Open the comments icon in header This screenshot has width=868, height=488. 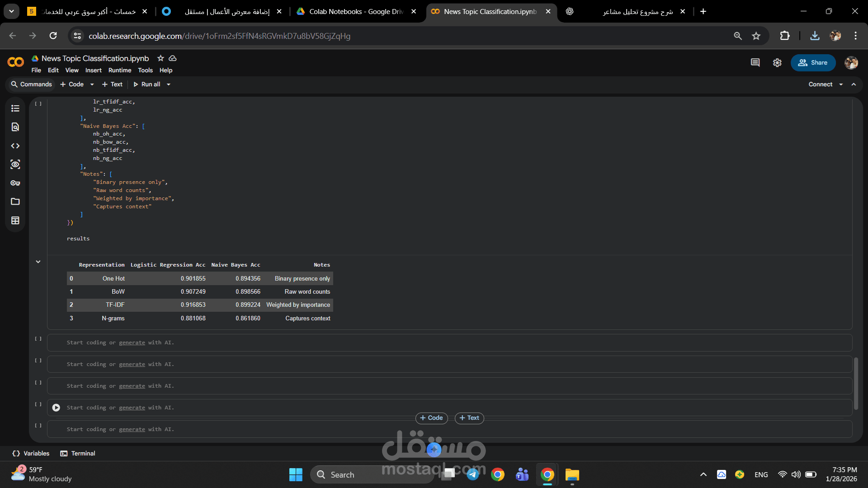pyautogui.click(x=755, y=63)
